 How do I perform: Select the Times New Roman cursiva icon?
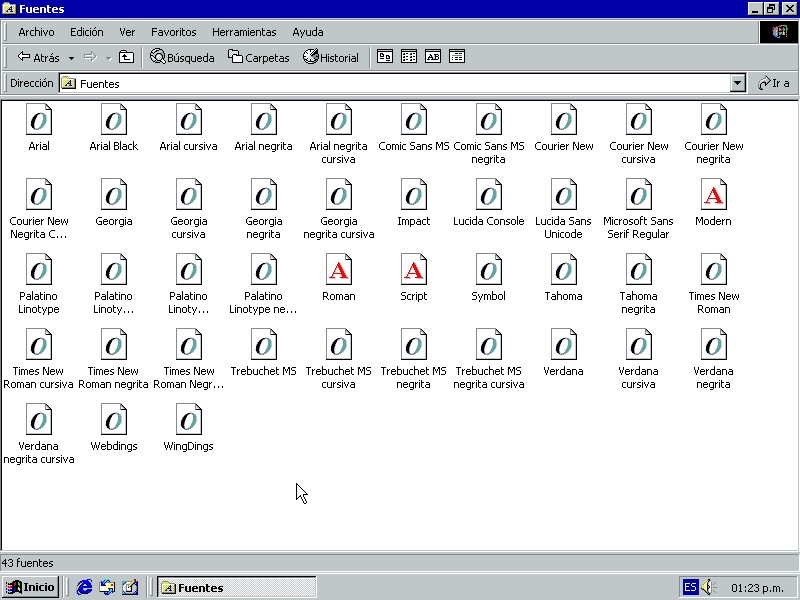tap(39, 344)
